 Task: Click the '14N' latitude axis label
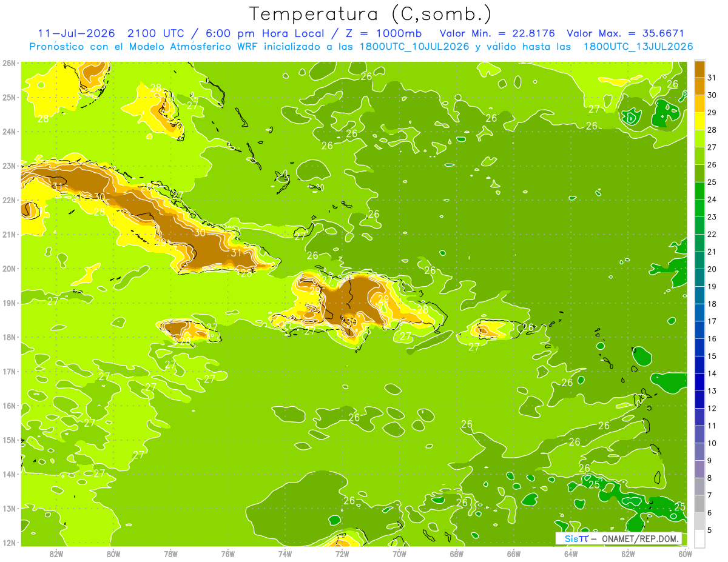tap(9, 474)
